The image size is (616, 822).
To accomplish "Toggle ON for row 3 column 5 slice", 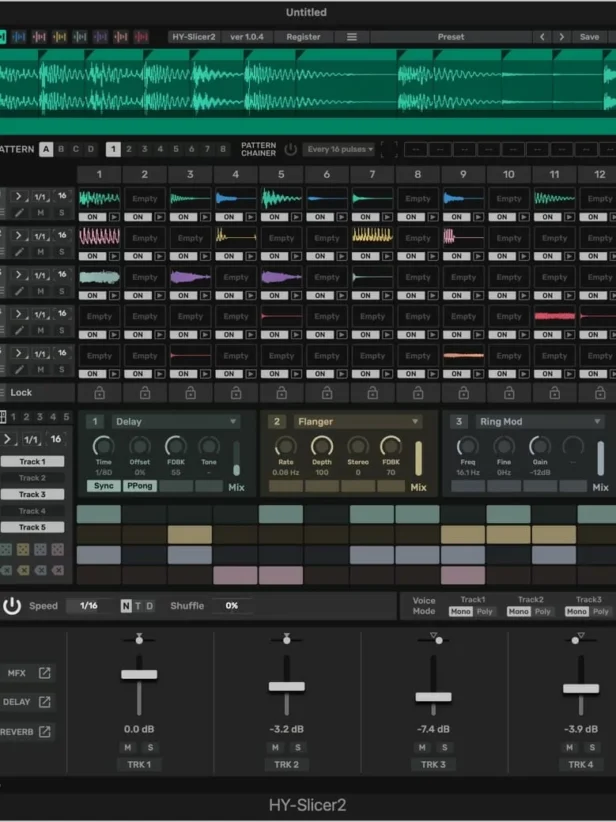I will [x=275, y=296].
